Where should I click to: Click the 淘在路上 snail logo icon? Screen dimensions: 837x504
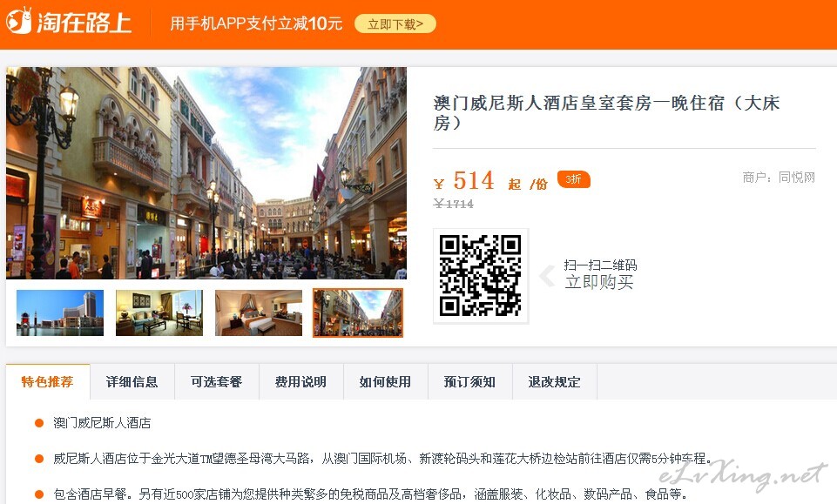pos(19,22)
